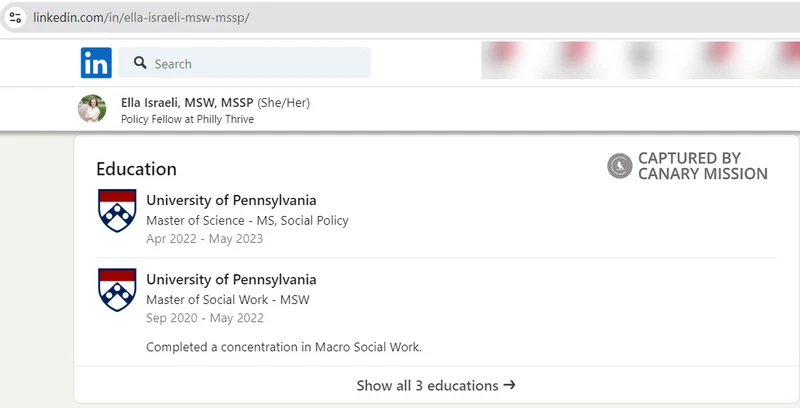This screenshot has height=408, width=800.
Task: Open Ella Israeli's profile photo thumbnail
Action: (x=92, y=109)
